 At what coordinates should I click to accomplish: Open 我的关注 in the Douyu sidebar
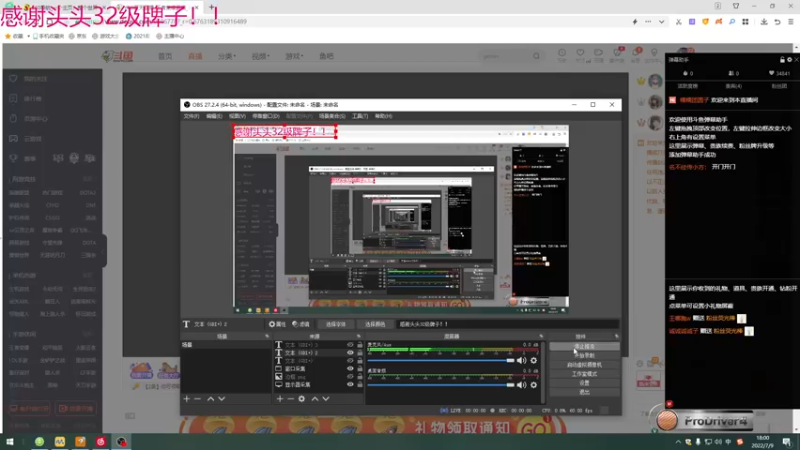click(x=35, y=79)
